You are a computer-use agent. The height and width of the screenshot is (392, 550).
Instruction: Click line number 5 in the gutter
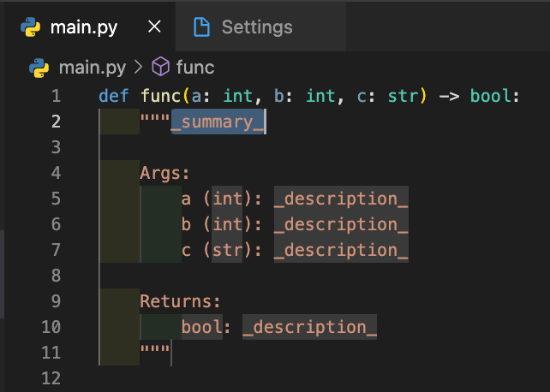[57, 199]
